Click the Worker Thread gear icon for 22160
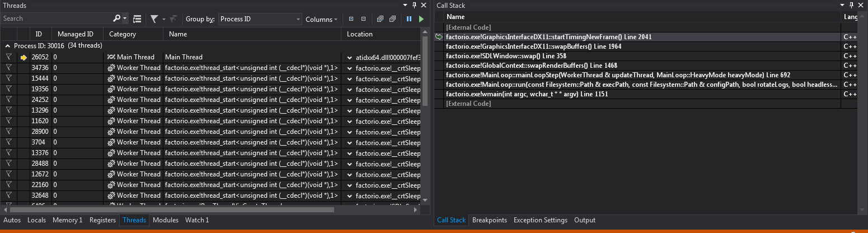This screenshot has width=868, height=233. click(111, 185)
